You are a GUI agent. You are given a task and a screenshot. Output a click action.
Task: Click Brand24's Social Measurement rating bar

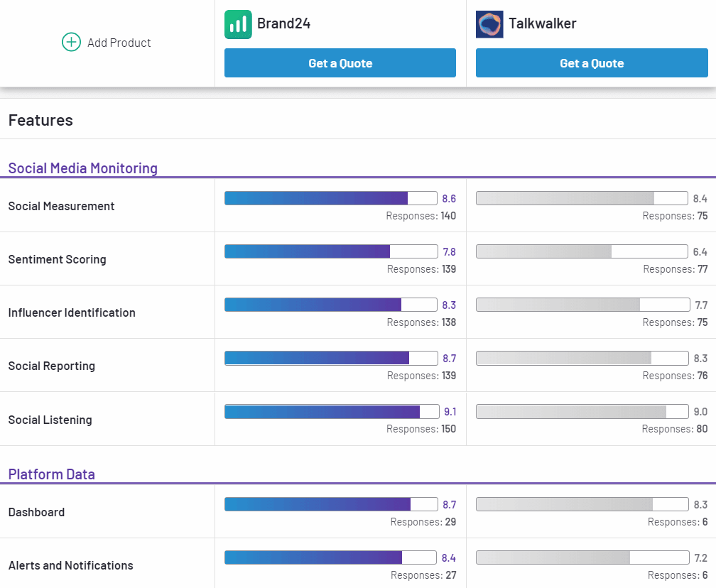331,198
